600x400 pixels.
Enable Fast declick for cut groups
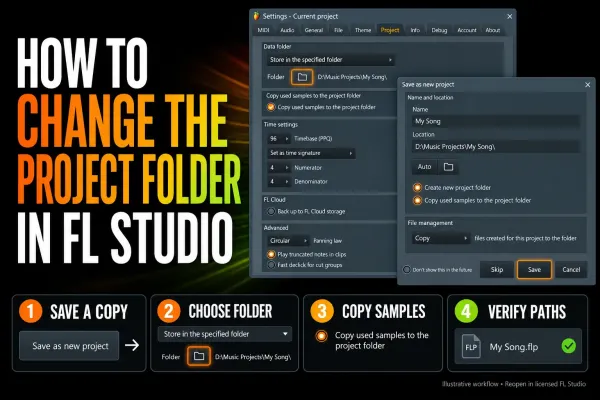(271, 265)
